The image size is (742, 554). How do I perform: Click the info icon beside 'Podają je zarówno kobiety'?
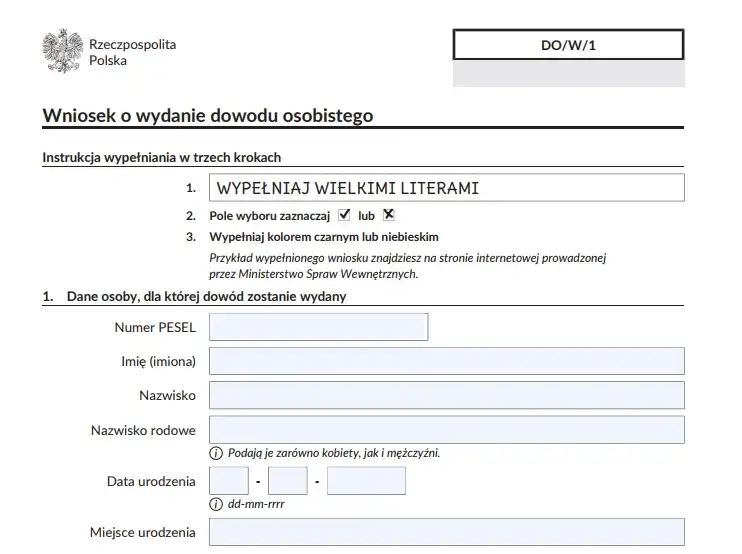click(216, 453)
